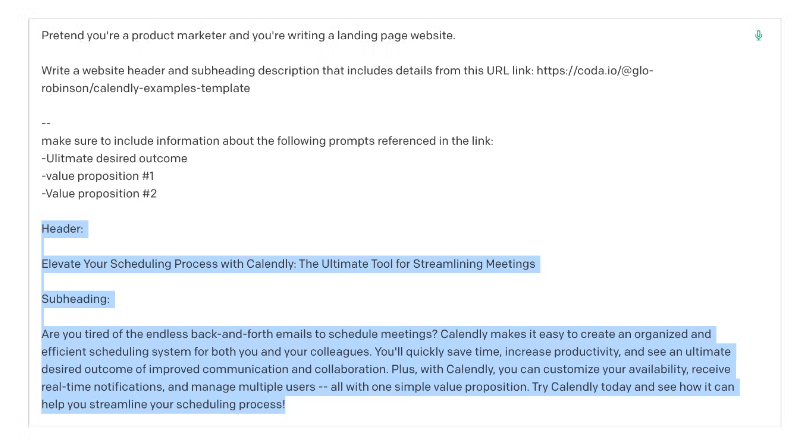Click the coda.io URL in the prompt
This screenshot has height=442, width=797.
click(x=595, y=71)
